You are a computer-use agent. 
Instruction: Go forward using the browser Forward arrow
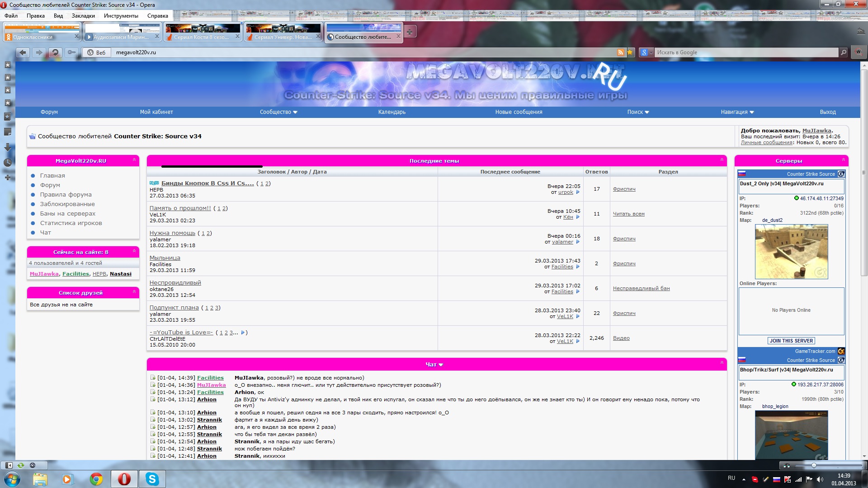pyautogui.click(x=39, y=52)
